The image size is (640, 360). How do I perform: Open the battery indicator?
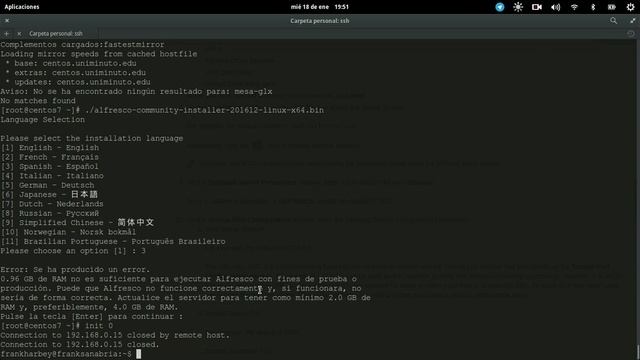[x=611, y=7]
